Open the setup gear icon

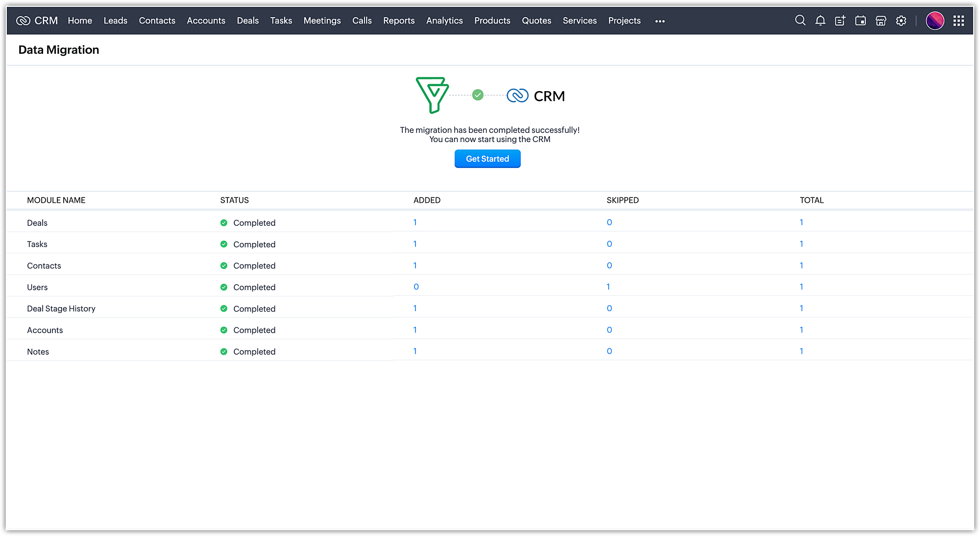pos(901,21)
